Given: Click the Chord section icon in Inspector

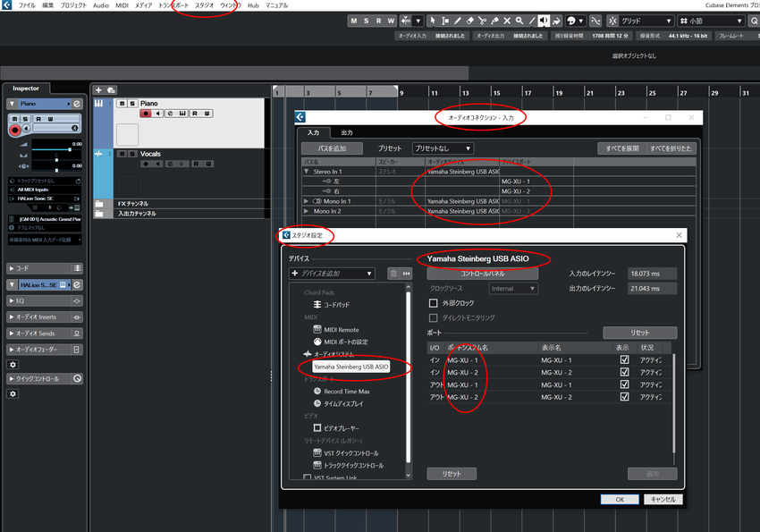Looking at the screenshot, I should tap(77, 268).
